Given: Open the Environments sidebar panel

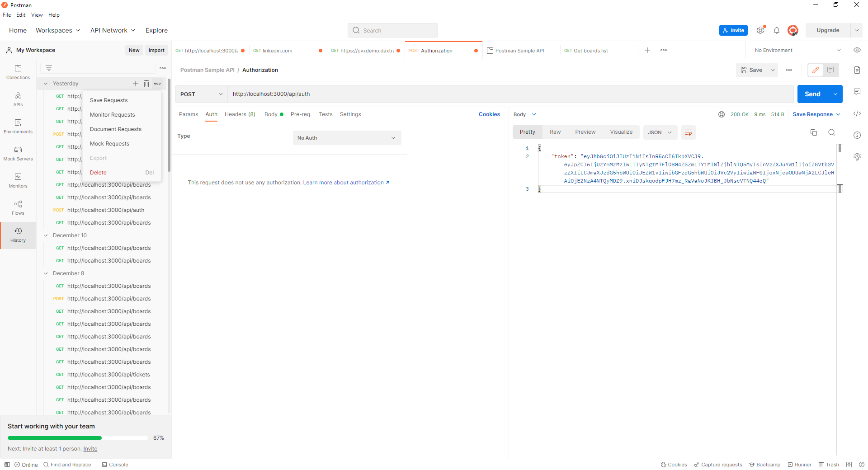Looking at the screenshot, I should click(x=18, y=127).
